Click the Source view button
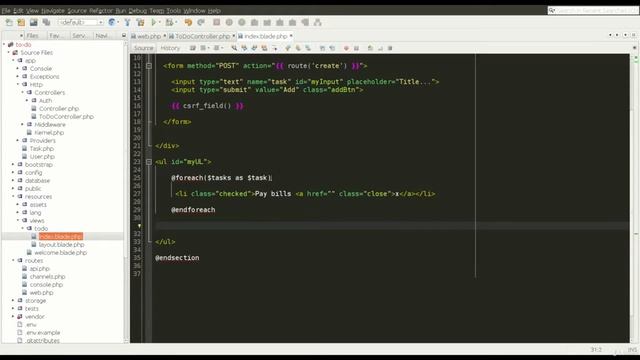Image resolution: width=640 pixels, height=360 pixels. pos(143,48)
